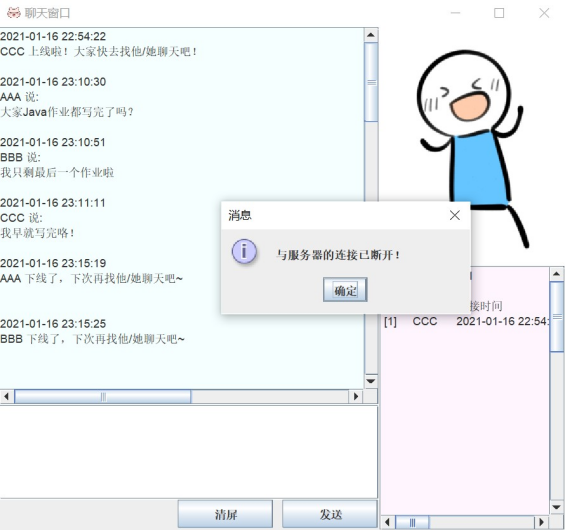Click the 清屏 button to clear chat

[x=225, y=514]
